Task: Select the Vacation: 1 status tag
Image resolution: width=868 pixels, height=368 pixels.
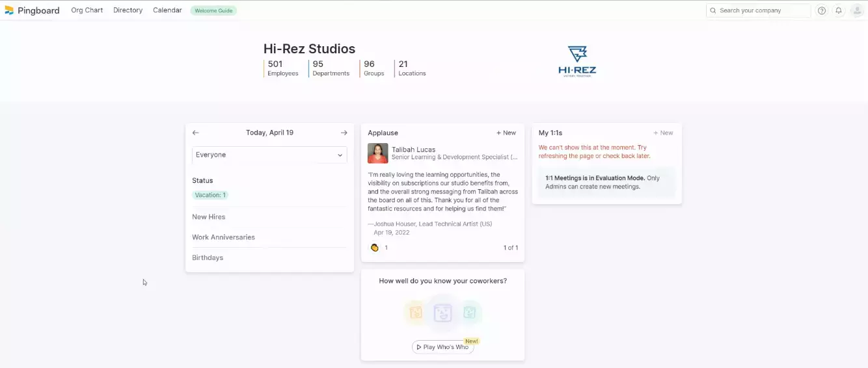Action: pyautogui.click(x=210, y=195)
